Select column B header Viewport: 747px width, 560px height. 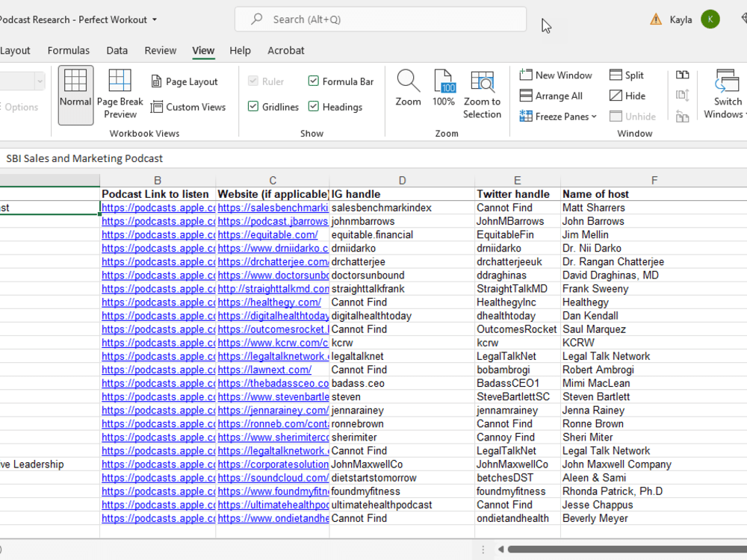pos(158,181)
